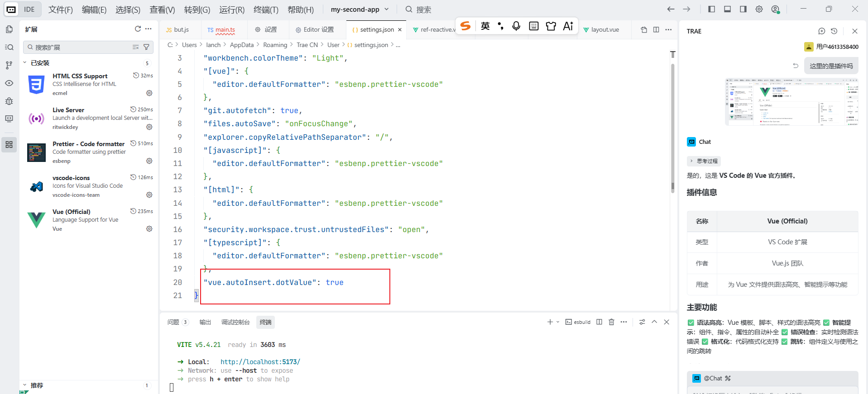
Task: Open manage gear for Prettier extension
Action: point(149,161)
